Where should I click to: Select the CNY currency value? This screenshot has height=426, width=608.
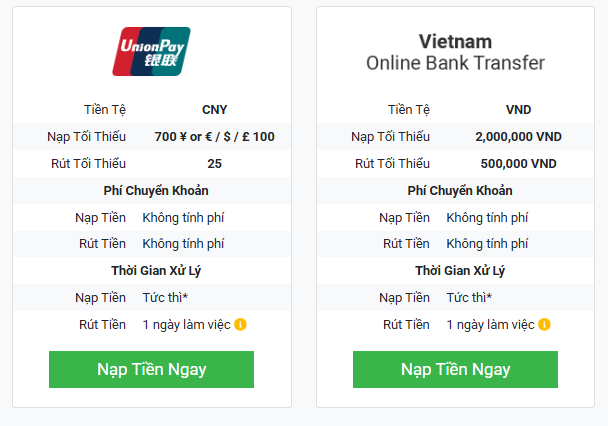(x=214, y=109)
